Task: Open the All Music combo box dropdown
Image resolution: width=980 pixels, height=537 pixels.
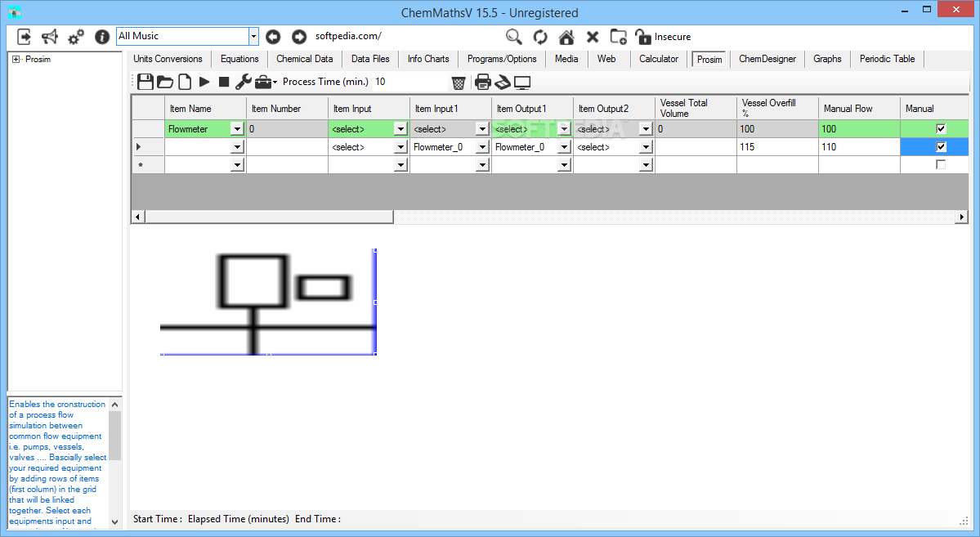Action: coord(253,36)
